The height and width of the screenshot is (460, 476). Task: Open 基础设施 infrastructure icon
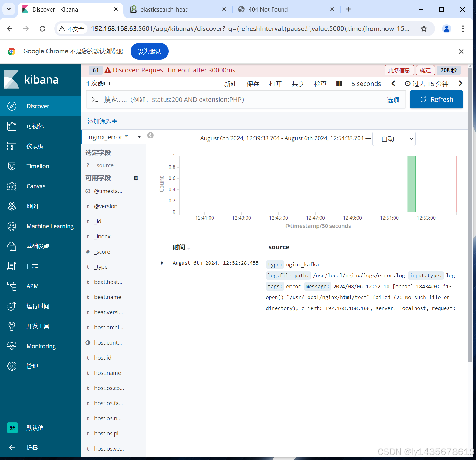coord(12,246)
